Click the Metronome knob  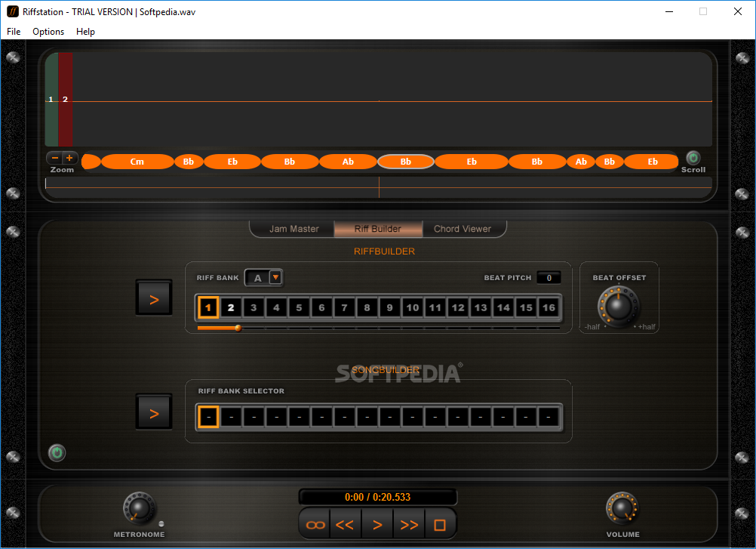click(139, 508)
